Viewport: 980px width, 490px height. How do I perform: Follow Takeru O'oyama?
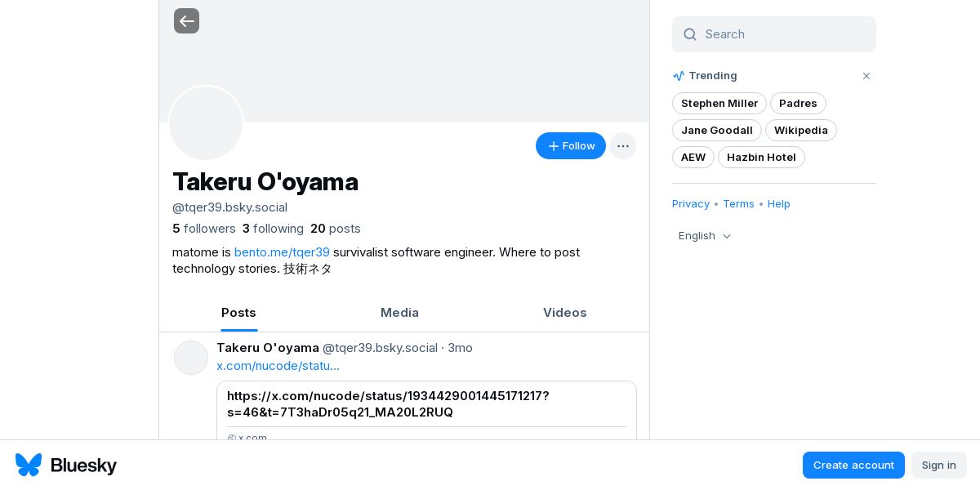570,146
